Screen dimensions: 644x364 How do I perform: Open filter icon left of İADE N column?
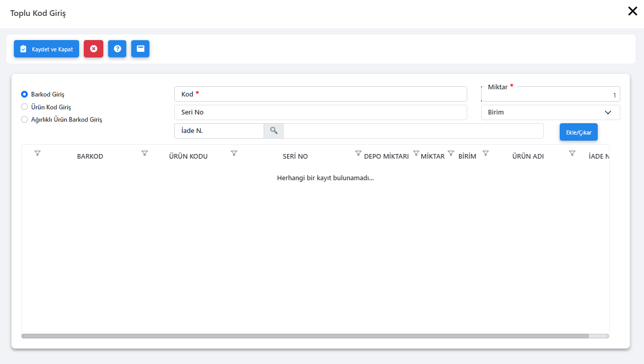click(x=572, y=153)
